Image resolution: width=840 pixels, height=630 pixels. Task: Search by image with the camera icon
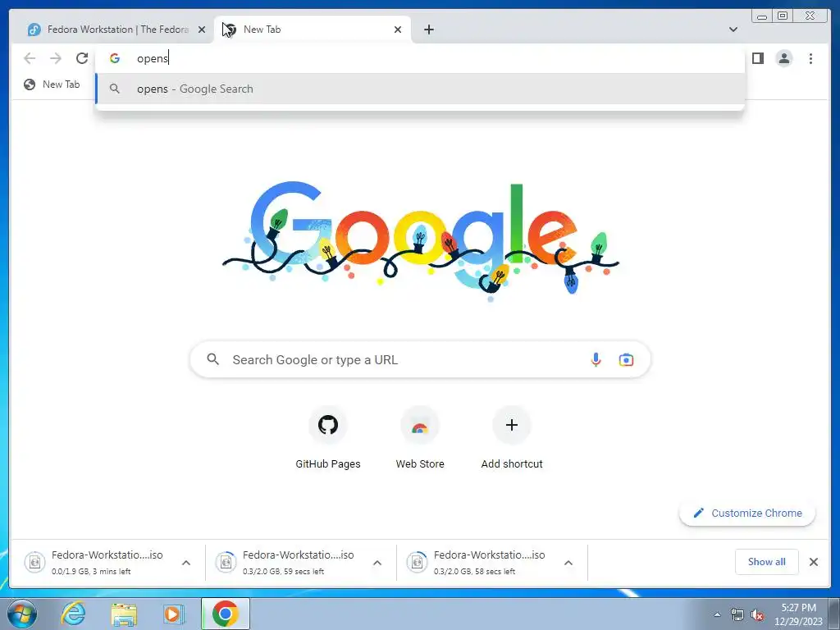pyautogui.click(x=626, y=359)
